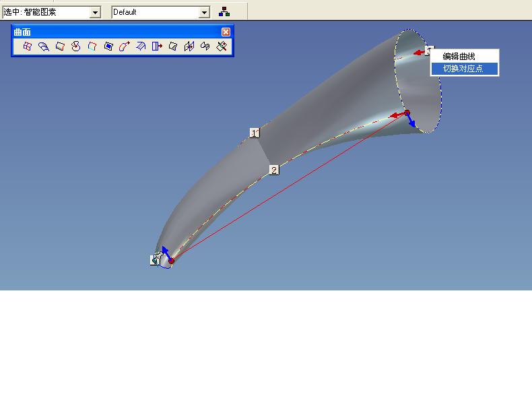Select the ruled surface tool in 曲面 toolbar

60,46
